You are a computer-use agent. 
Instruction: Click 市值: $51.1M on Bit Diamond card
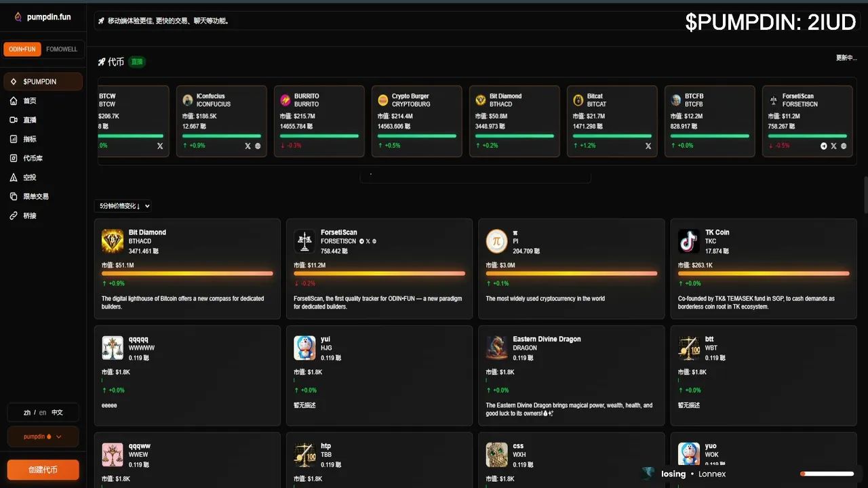coord(118,265)
